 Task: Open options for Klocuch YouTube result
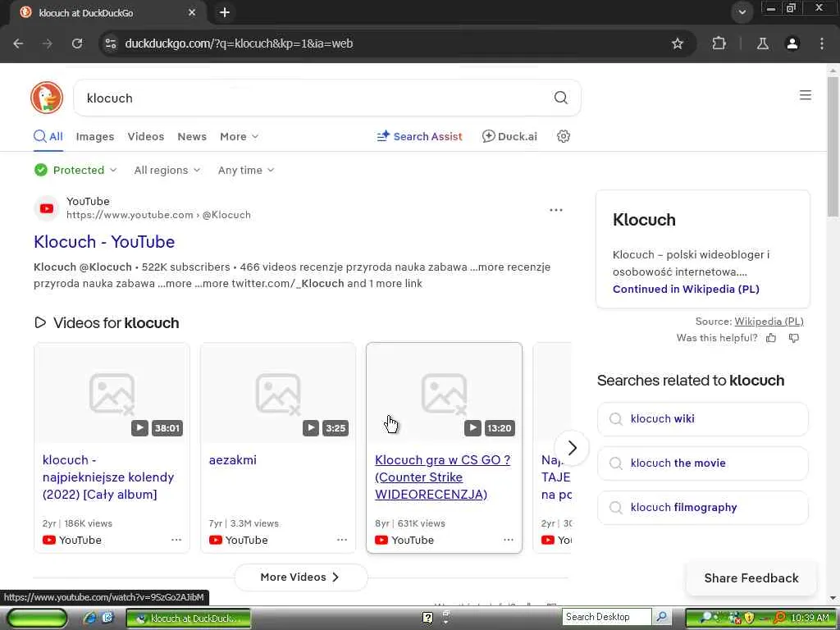pos(556,210)
